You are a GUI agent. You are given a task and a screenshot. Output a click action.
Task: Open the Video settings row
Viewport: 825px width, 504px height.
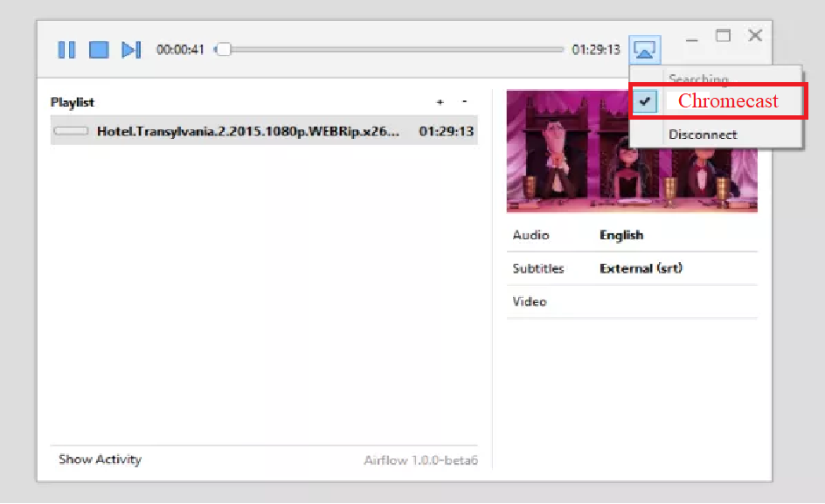pyautogui.click(x=632, y=301)
